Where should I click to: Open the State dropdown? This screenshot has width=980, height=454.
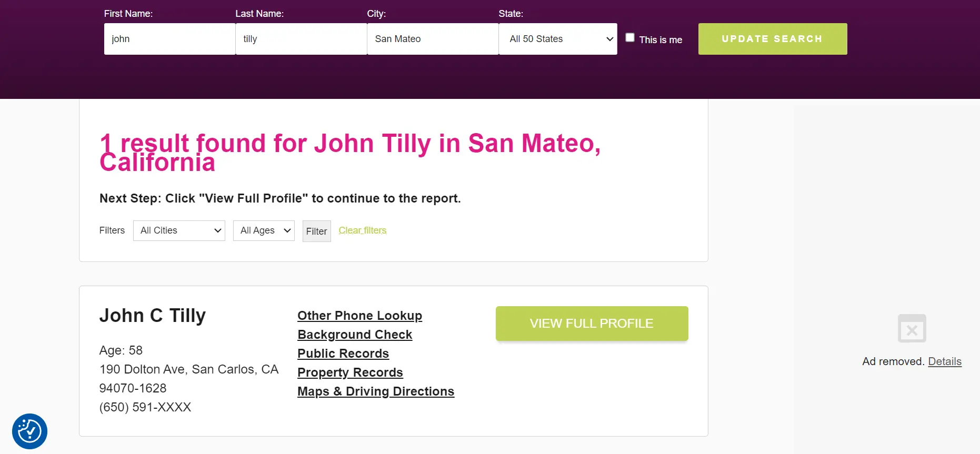coord(557,39)
